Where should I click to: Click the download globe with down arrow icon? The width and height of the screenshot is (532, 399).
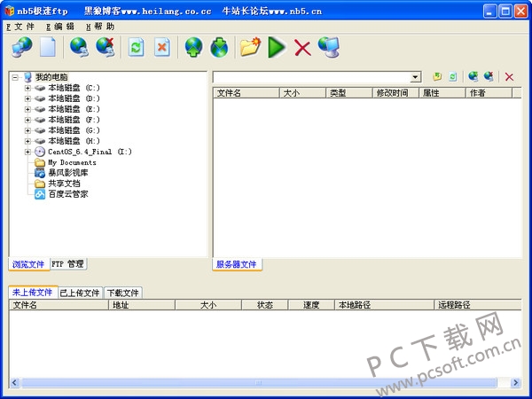(x=220, y=47)
